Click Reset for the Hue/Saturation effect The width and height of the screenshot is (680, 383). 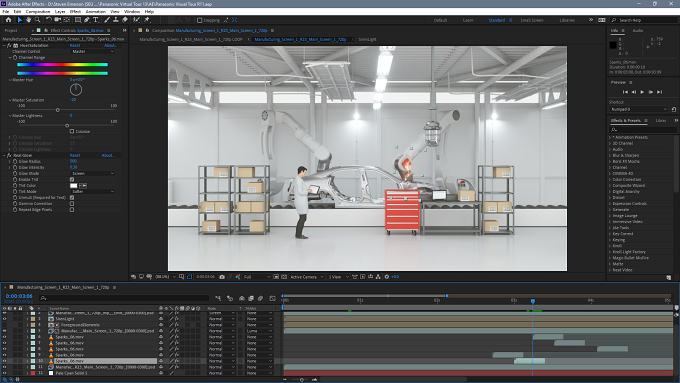pyautogui.click(x=75, y=45)
